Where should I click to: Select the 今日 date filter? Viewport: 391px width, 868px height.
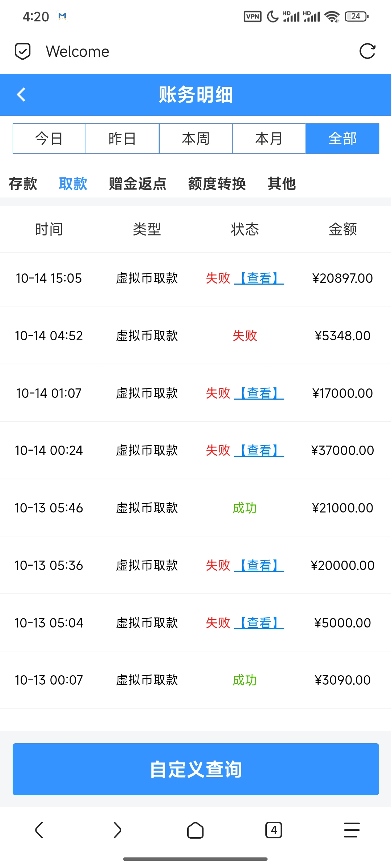click(49, 139)
